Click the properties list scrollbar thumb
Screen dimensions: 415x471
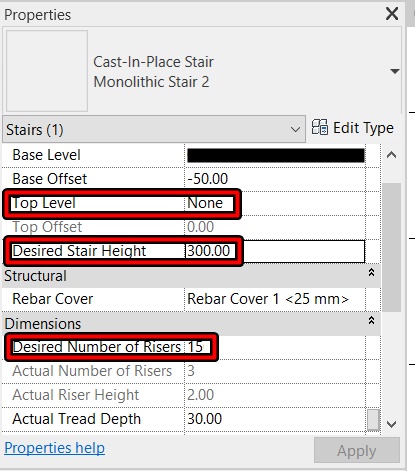coord(391,247)
